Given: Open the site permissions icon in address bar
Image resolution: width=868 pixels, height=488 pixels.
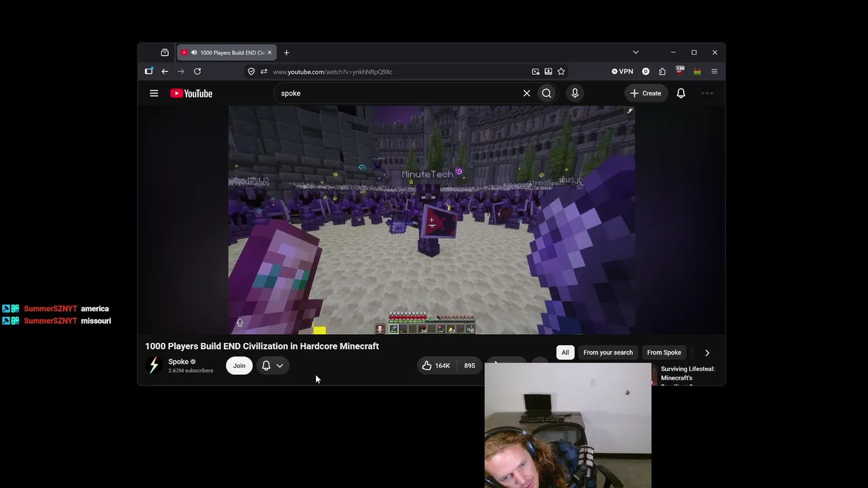Looking at the screenshot, I should click(264, 71).
